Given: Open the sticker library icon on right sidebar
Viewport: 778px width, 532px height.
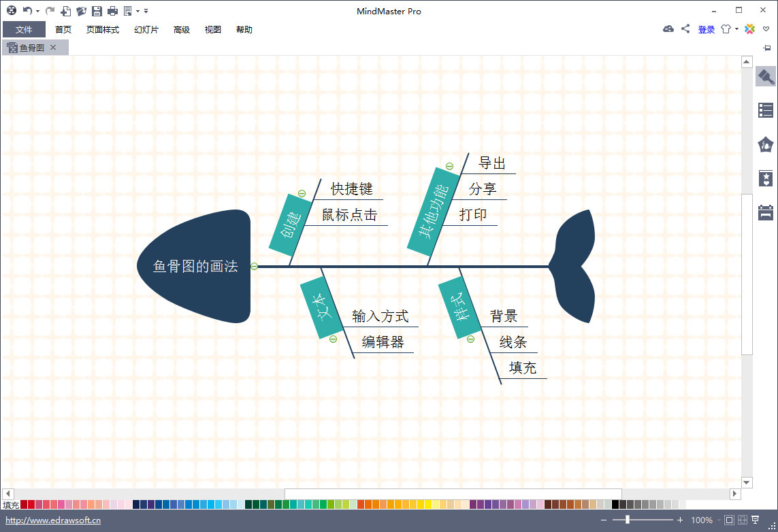Looking at the screenshot, I should click(x=765, y=178).
